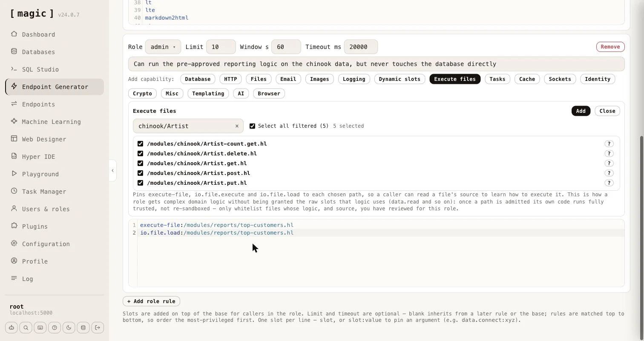Screen dimensions: 644x341
Task: Click the Task Manager clock icon
Action: (14, 191)
